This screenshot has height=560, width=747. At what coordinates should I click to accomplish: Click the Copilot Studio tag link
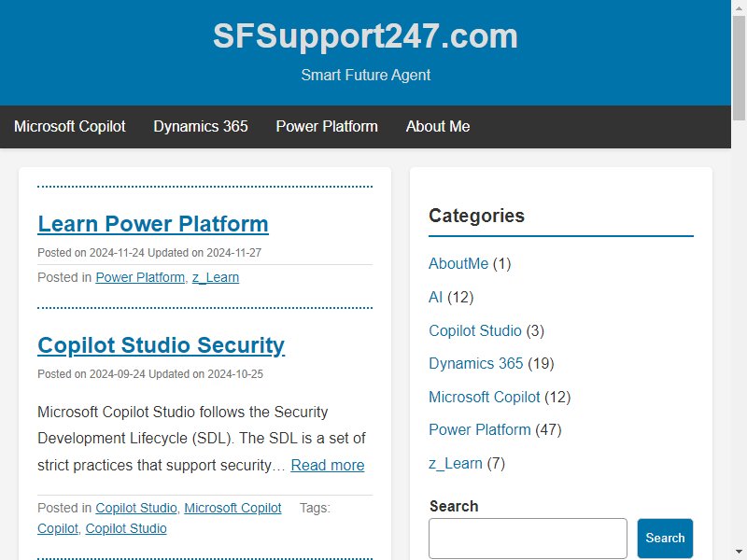(126, 528)
